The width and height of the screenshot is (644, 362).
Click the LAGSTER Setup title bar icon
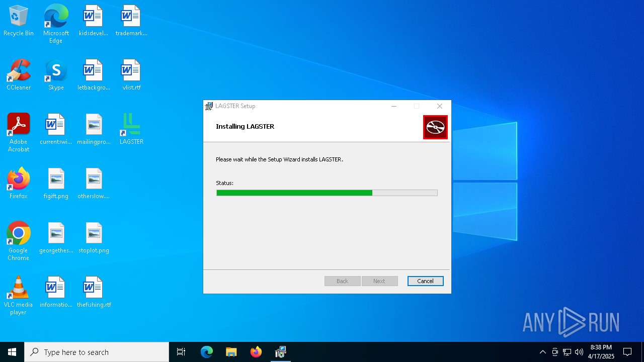pyautogui.click(x=209, y=106)
